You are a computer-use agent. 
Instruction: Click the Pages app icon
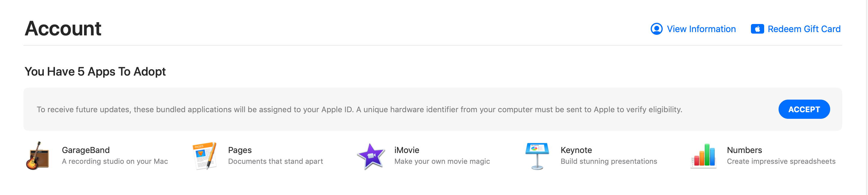click(204, 156)
